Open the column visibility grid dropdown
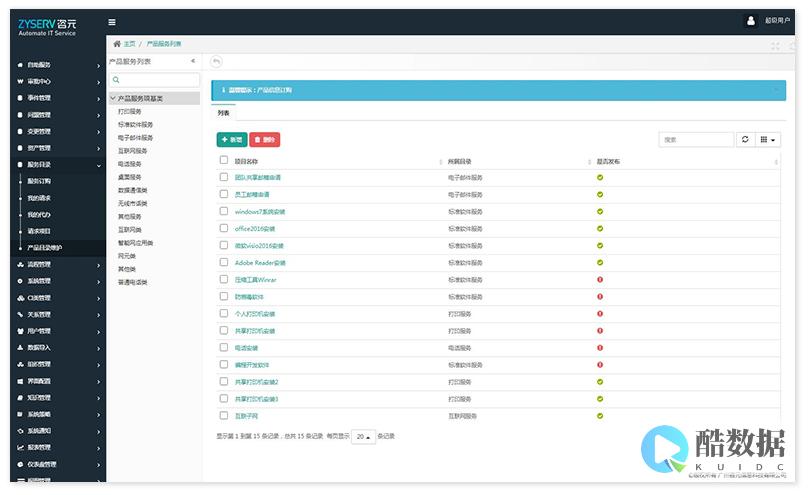This screenshot has height=495, width=808. [768, 139]
